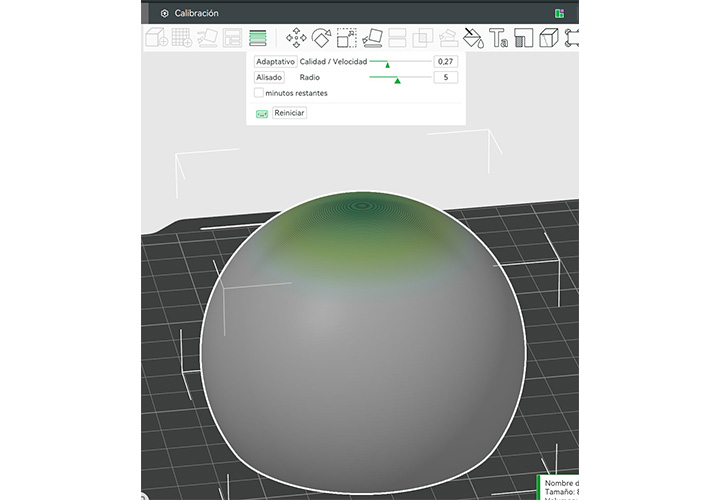The height and width of the screenshot is (500, 720).
Task: Click the keyboard shortcut icon beside Reiniciar
Action: (262, 113)
